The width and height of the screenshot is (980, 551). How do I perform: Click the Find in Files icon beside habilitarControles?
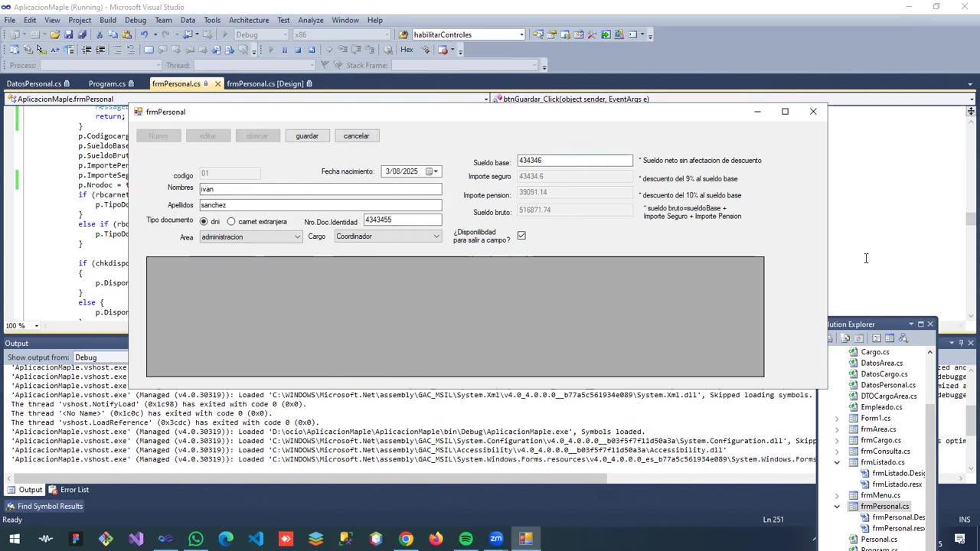point(403,34)
